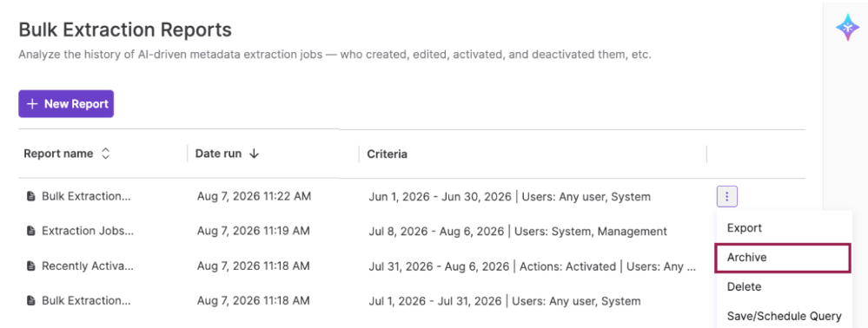Click criteria Jul 1, 2026 - Jul 31, 2026
The height and width of the screenshot is (328, 868).
pos(504,301)
